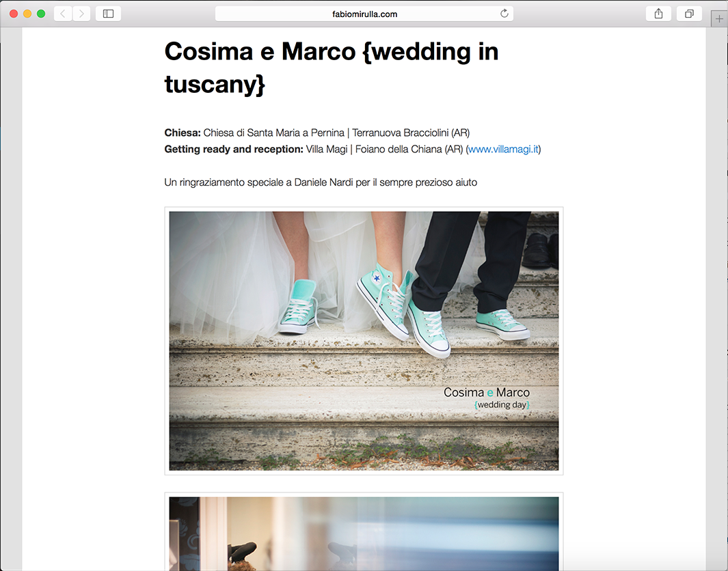The image size is (728, 571).
Task: Close the Safari window with red button
Action: (x=14, y=14)
